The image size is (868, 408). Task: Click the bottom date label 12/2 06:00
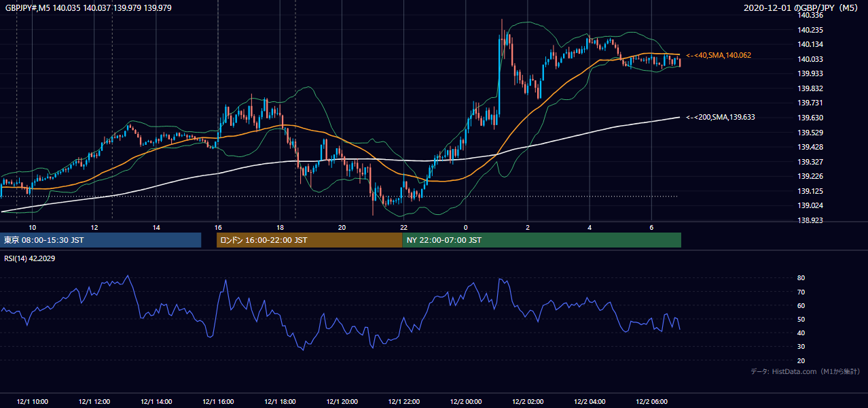[651, 401]
